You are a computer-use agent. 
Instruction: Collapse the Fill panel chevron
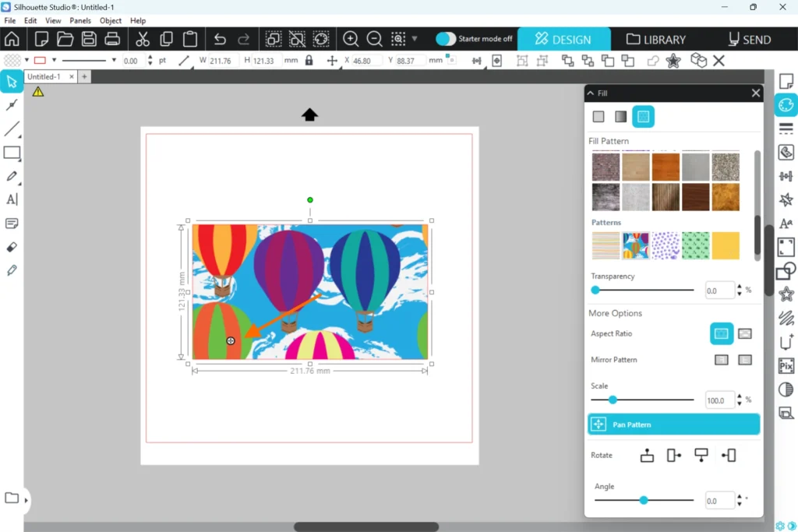pos(591,93)
